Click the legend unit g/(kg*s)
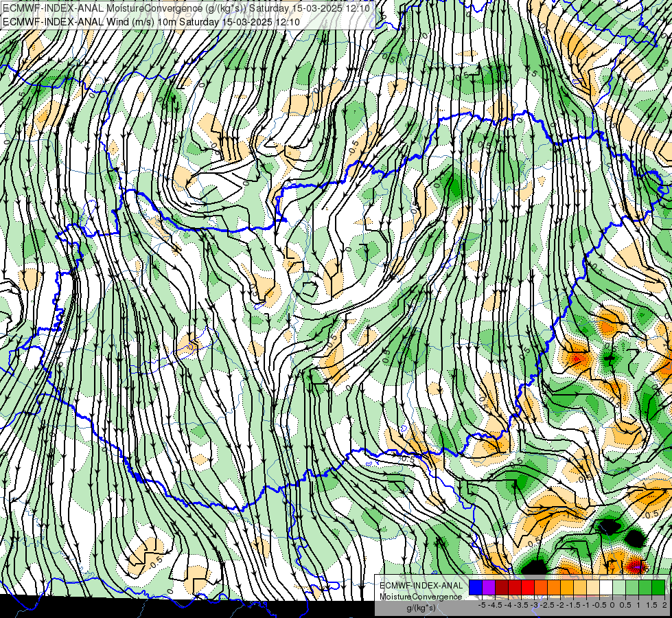672x618 pixels. (x=421, y=608)
